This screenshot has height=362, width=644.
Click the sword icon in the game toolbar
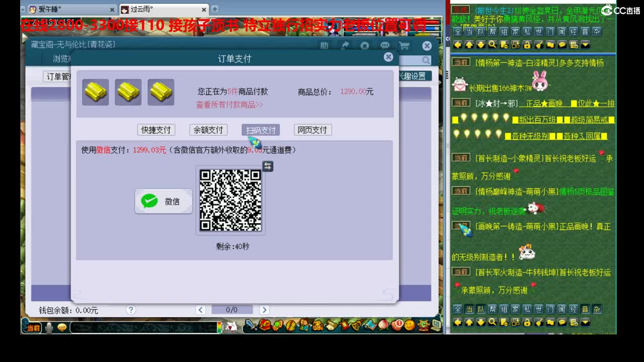pyautogui.click(x=251, y=326)
